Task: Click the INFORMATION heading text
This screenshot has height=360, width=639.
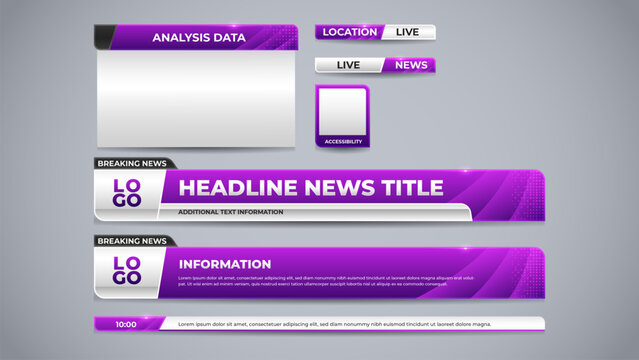Action: pyautogui.click(x=225, y=264)
